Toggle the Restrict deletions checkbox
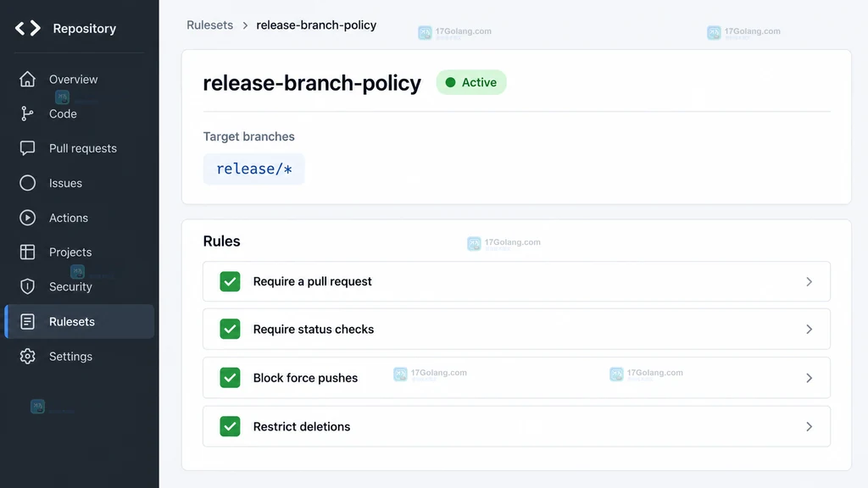The height and width of the screenshot is (488, 868). 230,427
